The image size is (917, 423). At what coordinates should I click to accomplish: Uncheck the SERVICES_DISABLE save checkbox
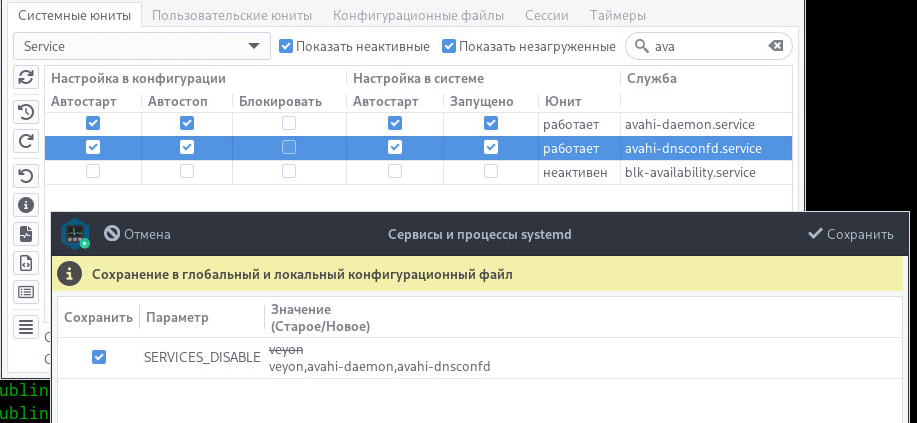98,357
